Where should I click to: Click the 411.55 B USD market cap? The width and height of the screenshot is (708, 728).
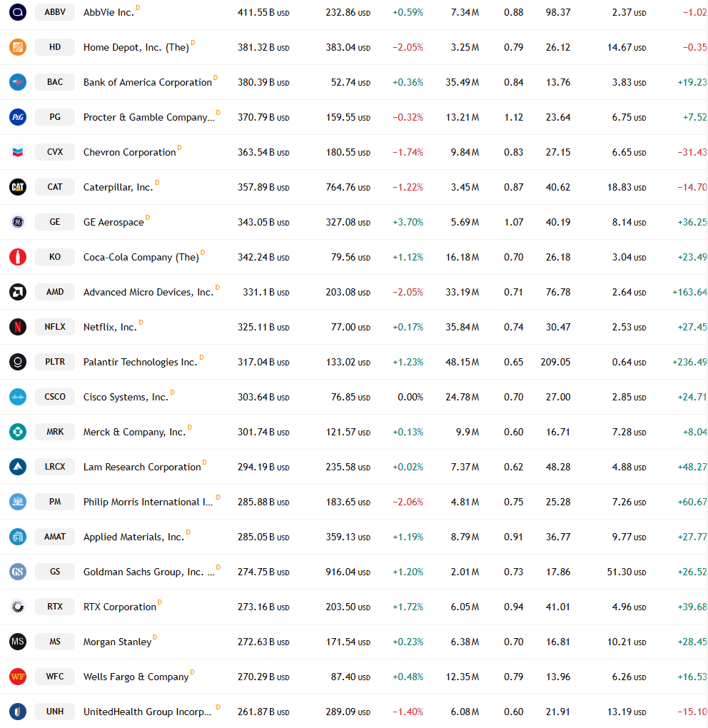pyautogui.click(x=263, y=13)
